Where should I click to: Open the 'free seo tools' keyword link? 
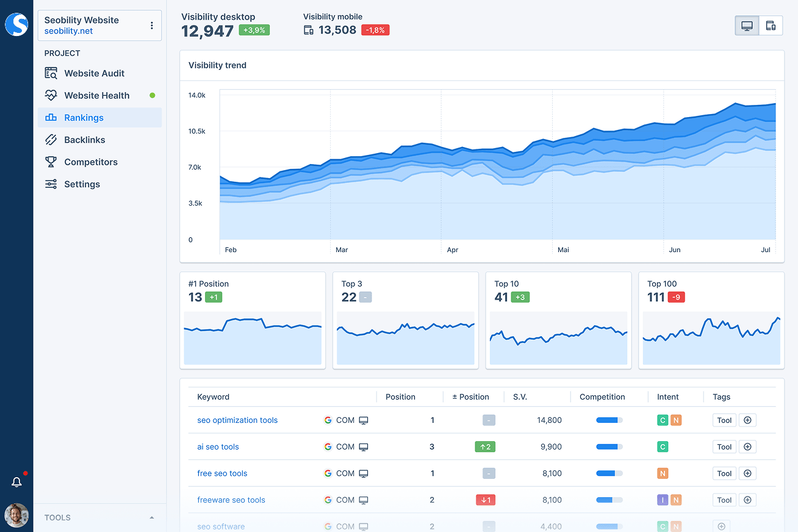coord(222,473)
